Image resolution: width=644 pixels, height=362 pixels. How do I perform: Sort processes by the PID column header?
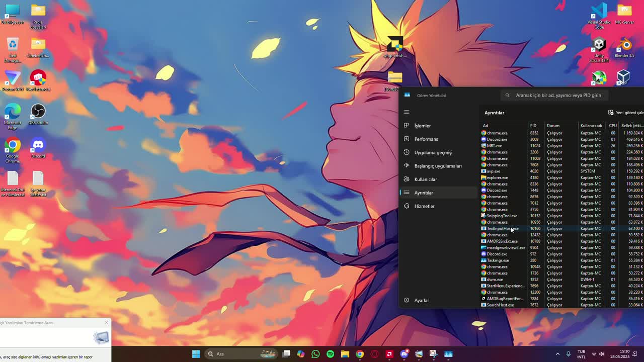[533, 126]
